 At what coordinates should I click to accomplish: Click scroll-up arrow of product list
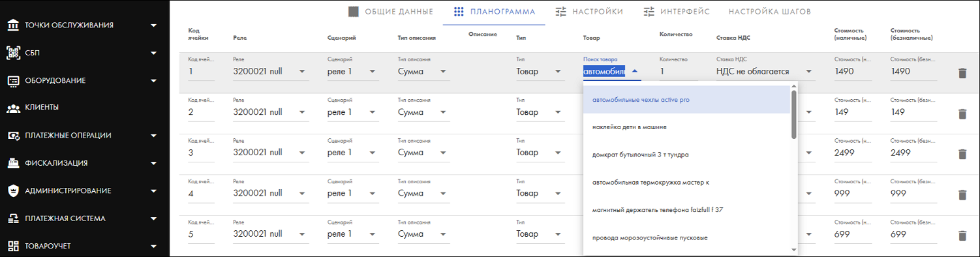pos(794,85)
